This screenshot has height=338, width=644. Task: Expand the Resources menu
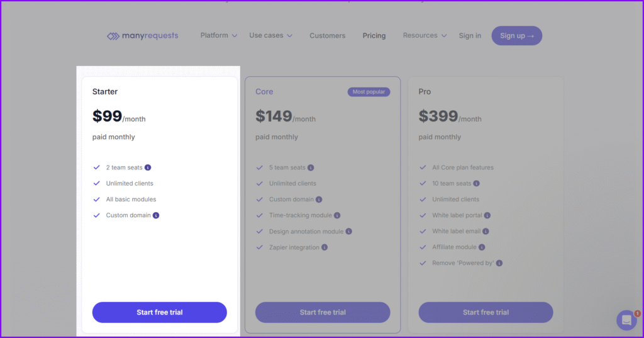[425, 35]
